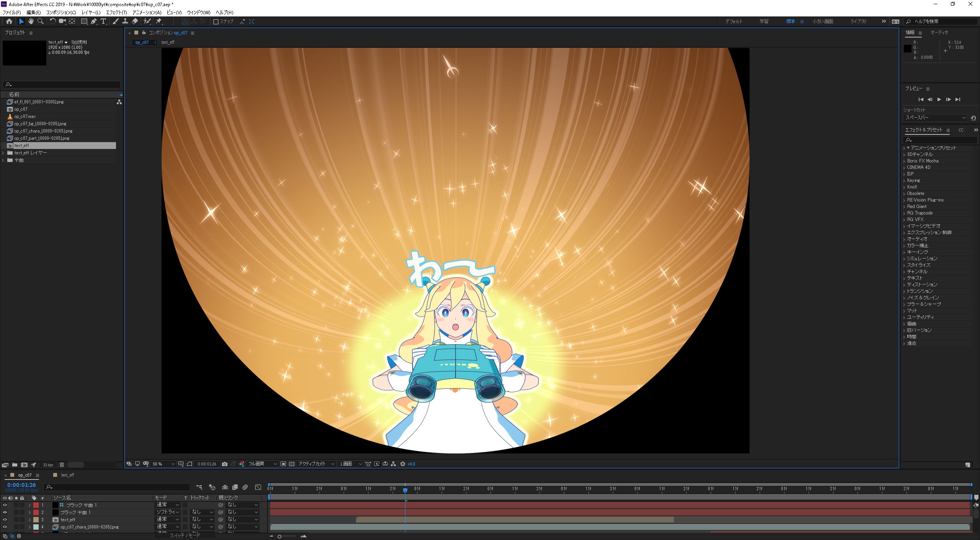Select the Roto Brush tool
Image resolution: width=980 pixels, height=540 pixels.
click(147, 21)
